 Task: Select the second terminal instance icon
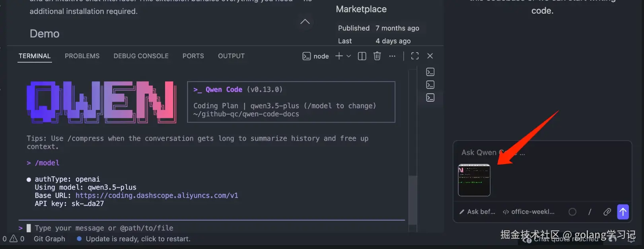pyautogui.click(x=430, y=85)
